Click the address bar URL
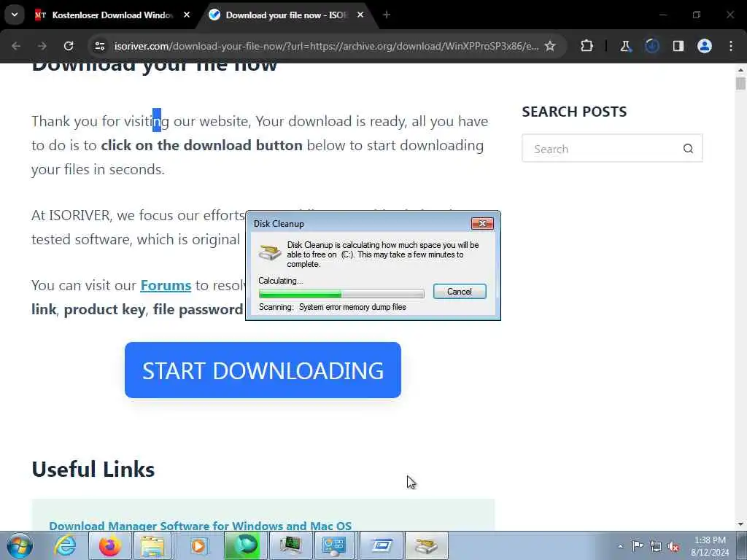 point(326,46)
